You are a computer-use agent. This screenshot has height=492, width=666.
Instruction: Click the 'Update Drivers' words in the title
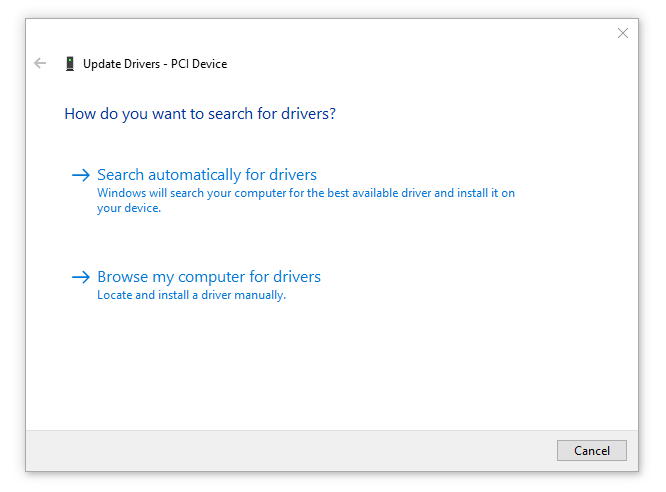[x=121, y=64]
